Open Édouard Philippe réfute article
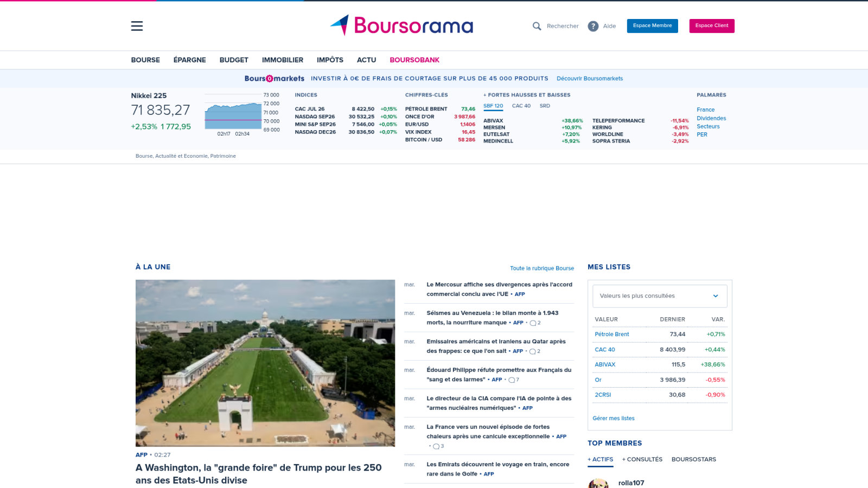868x488 pixels. coord(499,375)
